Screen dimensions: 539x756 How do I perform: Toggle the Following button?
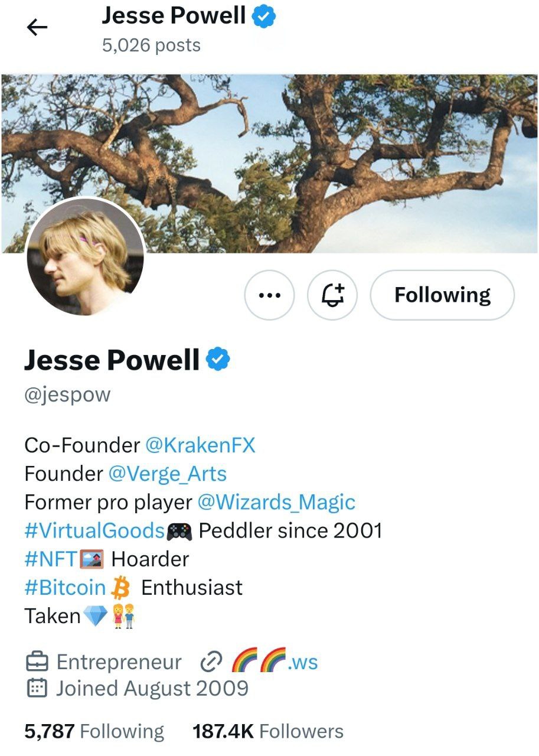tap(442, 295)
